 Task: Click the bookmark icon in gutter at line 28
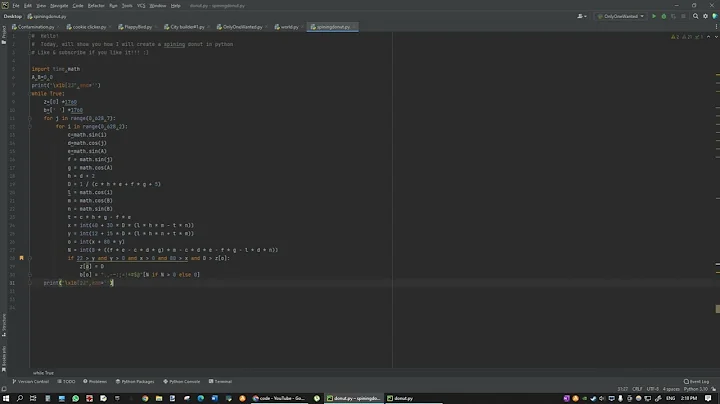tap(21, 258)
